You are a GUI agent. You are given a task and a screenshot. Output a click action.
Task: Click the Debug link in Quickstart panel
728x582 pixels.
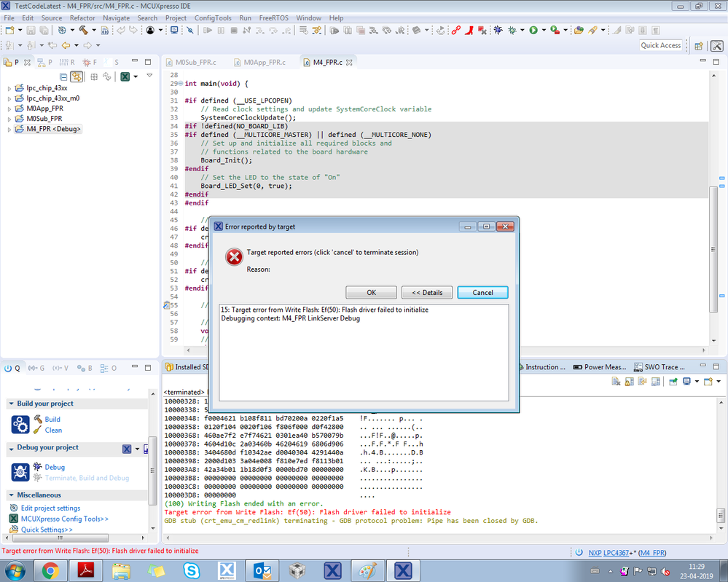coord(55,468)
